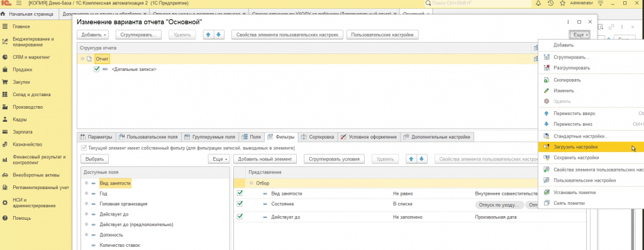The width and height of the screenshot is (644, 250).
Task: Toggle the Действует до filter checkbox
Action: point(240,216)
